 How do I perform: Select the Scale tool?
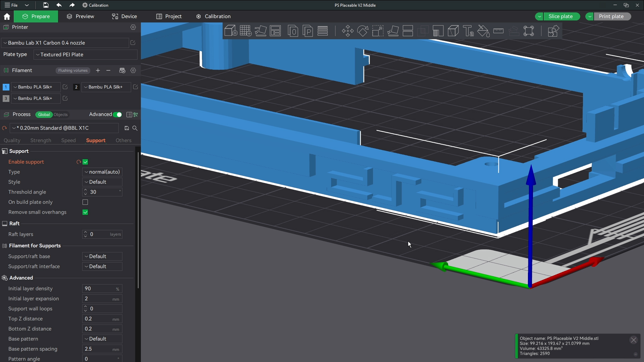click(x=378, y=31)
